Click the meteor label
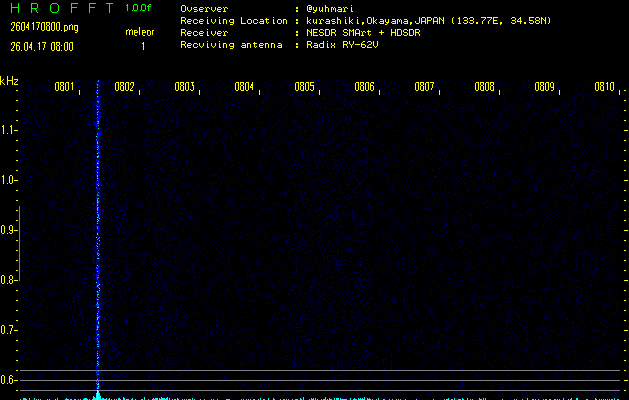Screen dimensions: 629x400 [140, 32]
